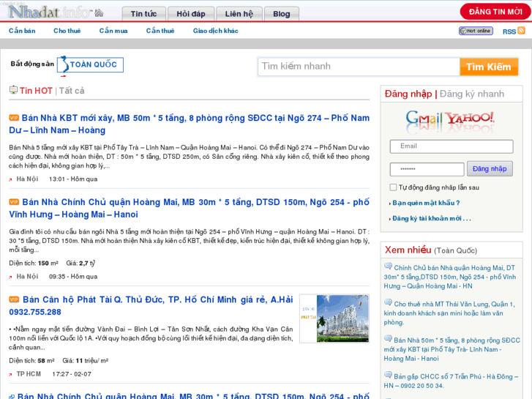Select the Cần thuê menu item
The image size is (532, 399).
coord(160,31)
